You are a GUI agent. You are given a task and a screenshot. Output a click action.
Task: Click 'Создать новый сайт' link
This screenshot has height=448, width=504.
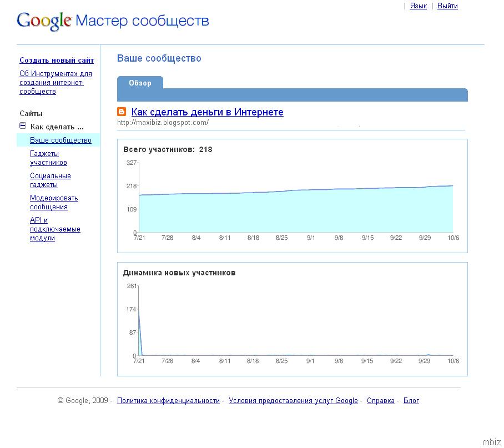57,60
